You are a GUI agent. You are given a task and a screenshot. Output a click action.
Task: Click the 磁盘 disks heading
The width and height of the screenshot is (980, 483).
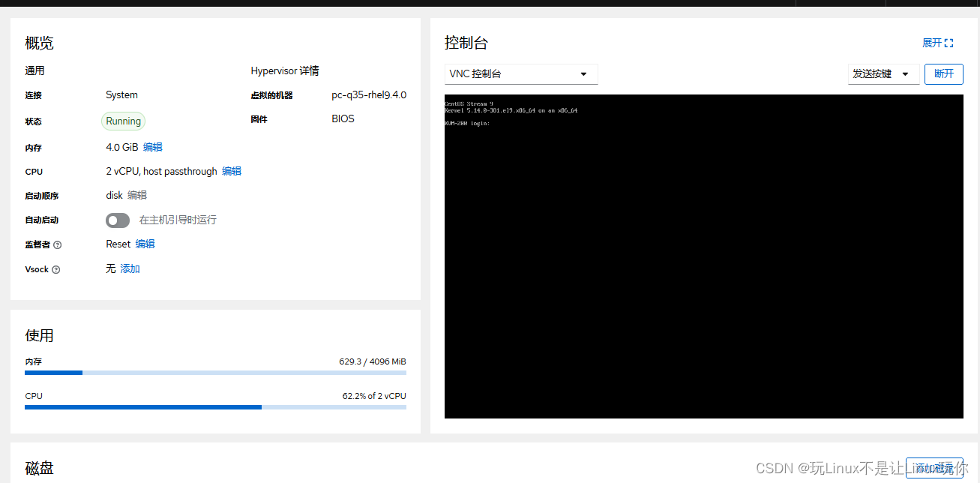pyautogui.click(x=39, y=468)
